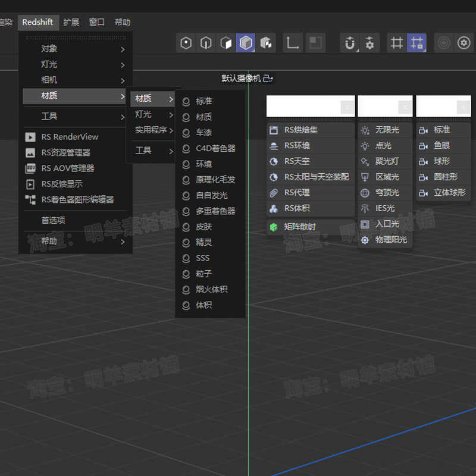Viewport: 476px width, 476px height.
Task: Create RS环境 object
Action: pos(311,146)
